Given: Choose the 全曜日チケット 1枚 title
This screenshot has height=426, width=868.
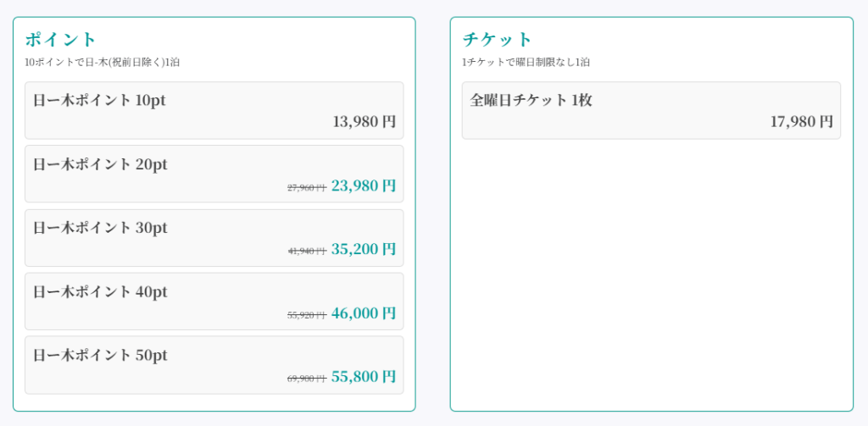Looking at the screenshot, I should pos(531,100).
